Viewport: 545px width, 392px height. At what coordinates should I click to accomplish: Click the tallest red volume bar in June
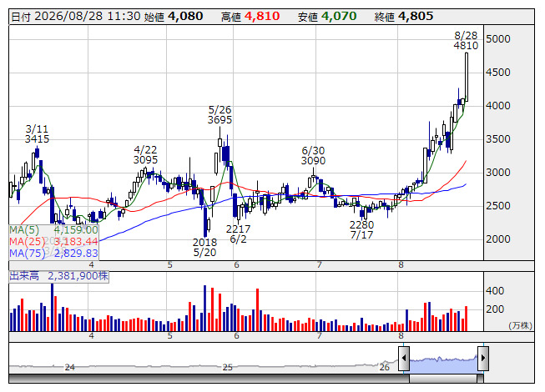click(x=258, y=309)
